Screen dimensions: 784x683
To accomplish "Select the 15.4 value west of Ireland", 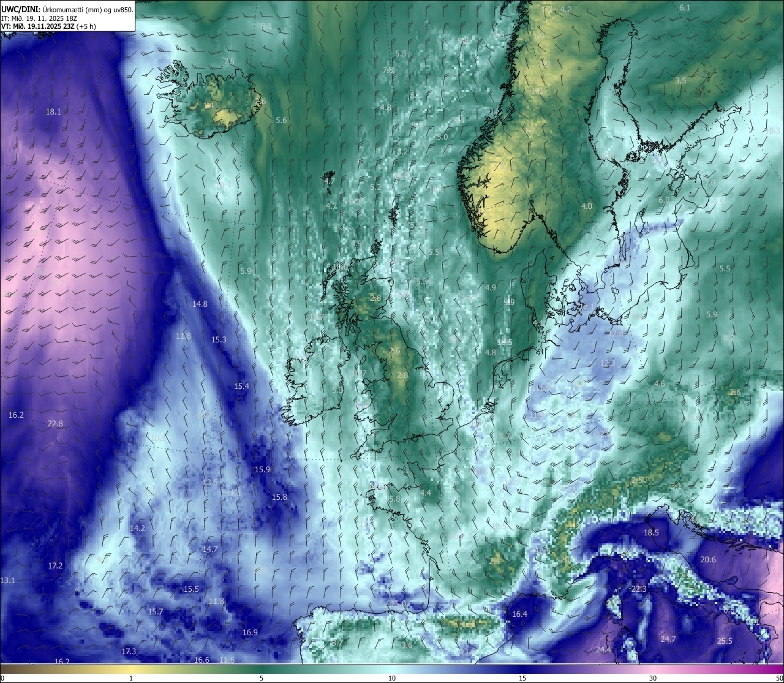I will (241, 386).
